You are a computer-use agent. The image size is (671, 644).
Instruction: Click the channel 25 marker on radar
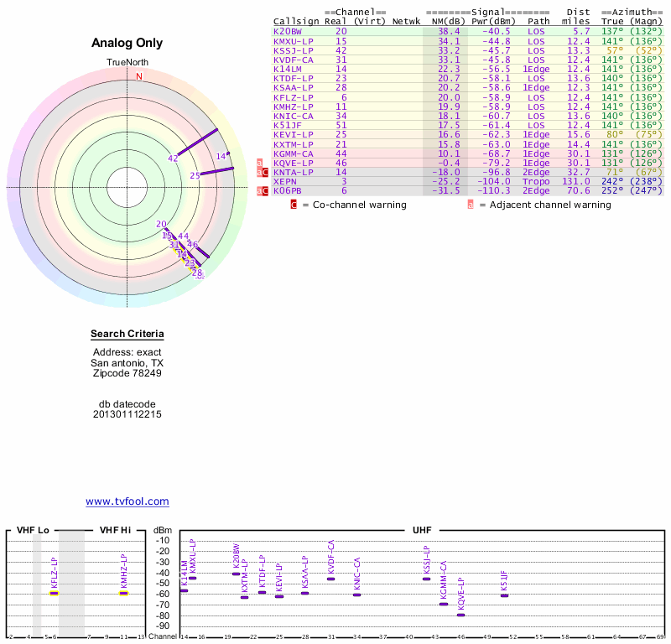[195, 175]
